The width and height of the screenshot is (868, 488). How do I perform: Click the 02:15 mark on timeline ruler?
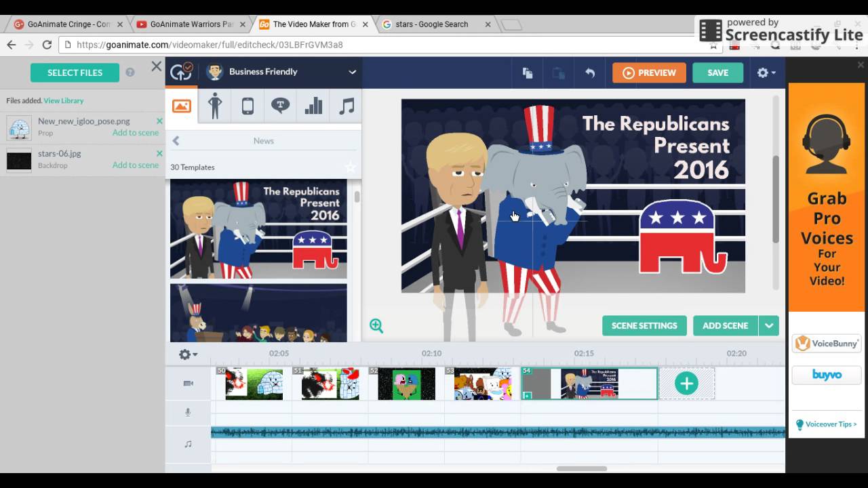tap(584, 353)
